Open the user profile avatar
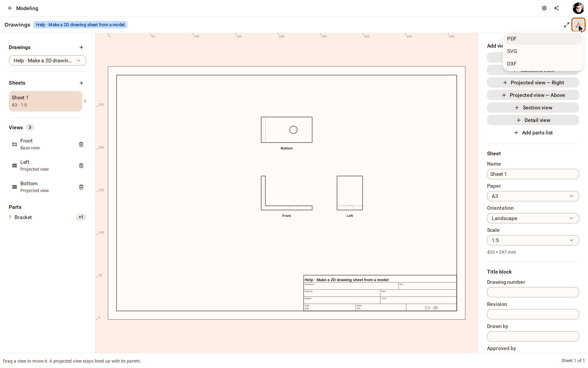This screenshot has width=588, height=368. tap(578, 8)
